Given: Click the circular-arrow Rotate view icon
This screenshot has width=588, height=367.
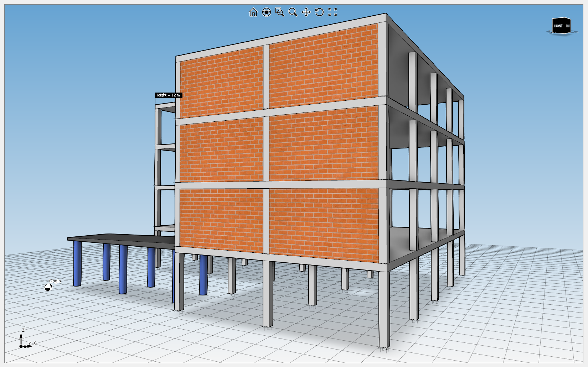Looking at the screenshot, I should 319,12.
